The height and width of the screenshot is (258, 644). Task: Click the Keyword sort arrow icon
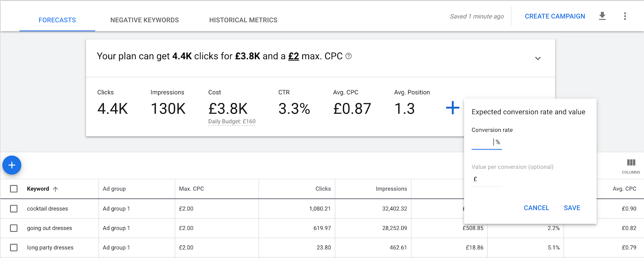(x=56, y=189)
